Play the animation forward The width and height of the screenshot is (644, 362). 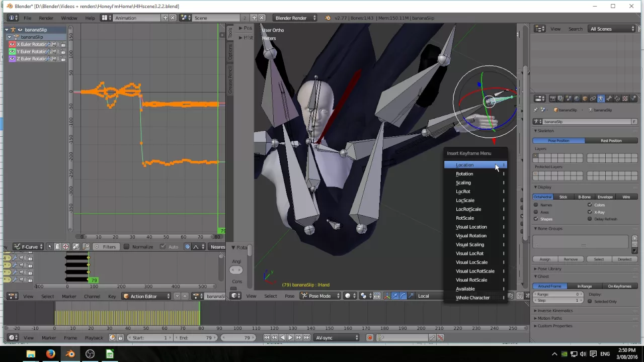click(290, 338)
